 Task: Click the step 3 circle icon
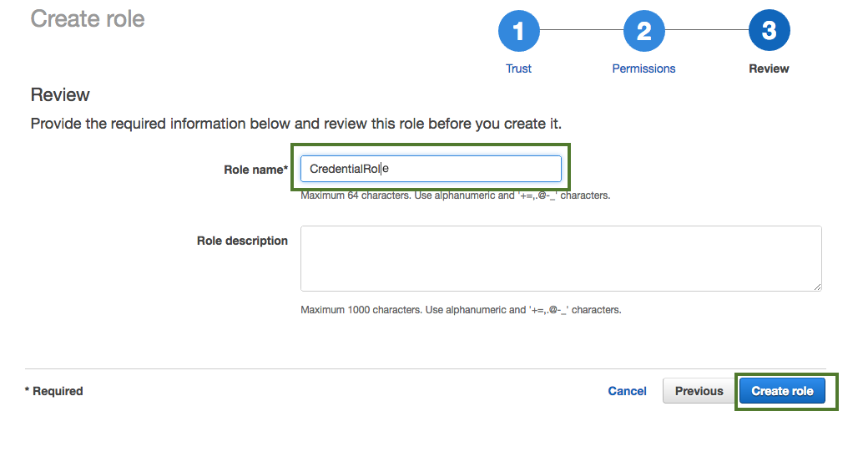(769, 32)
